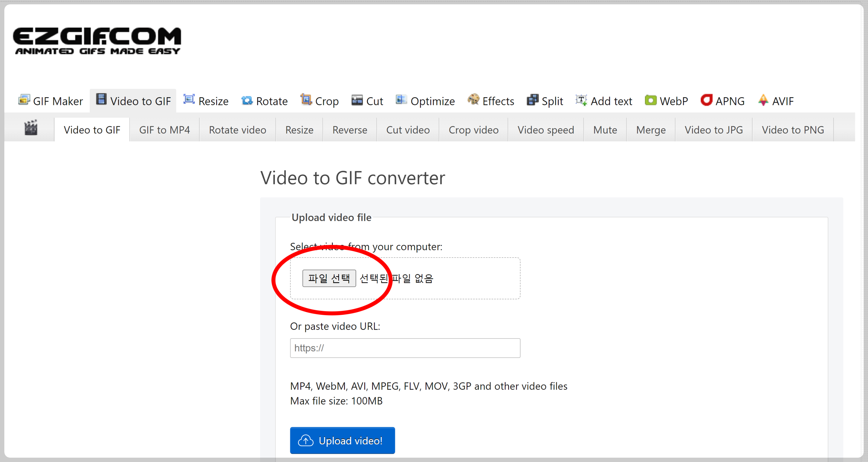This screenshot has height=462, width=868.
Task: Open the WebP tools
Action: pyautogui.click(x=666, y=101)
